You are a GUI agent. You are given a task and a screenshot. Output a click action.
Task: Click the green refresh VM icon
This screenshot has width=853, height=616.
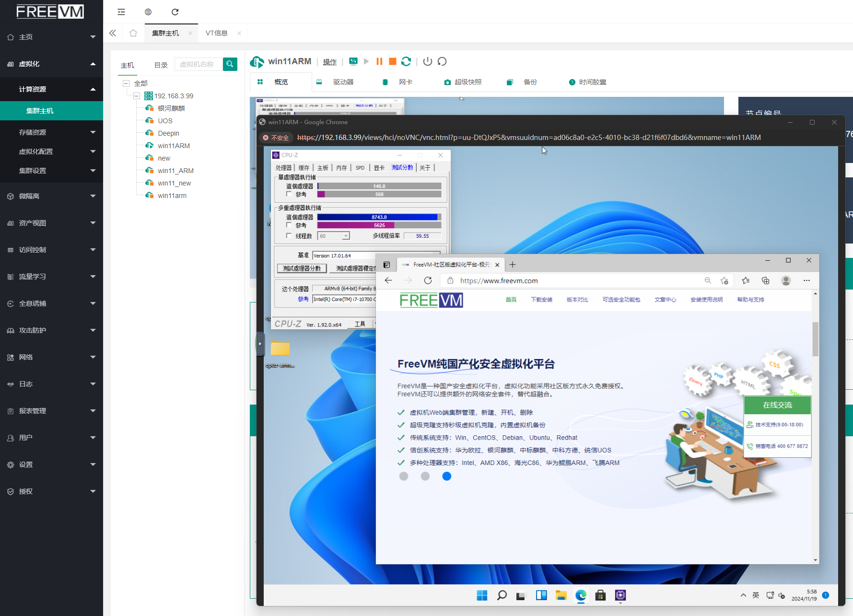click(406, 61)
